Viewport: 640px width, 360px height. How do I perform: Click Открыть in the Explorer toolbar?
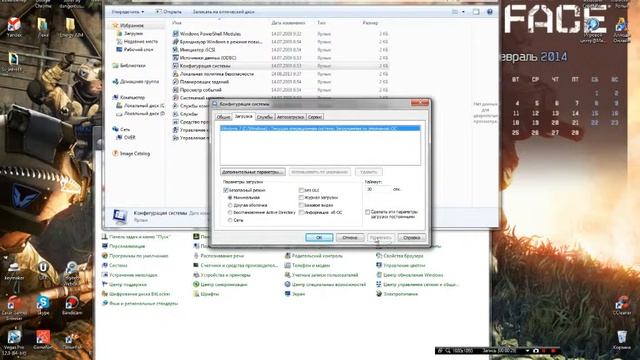tap(168, 12)
